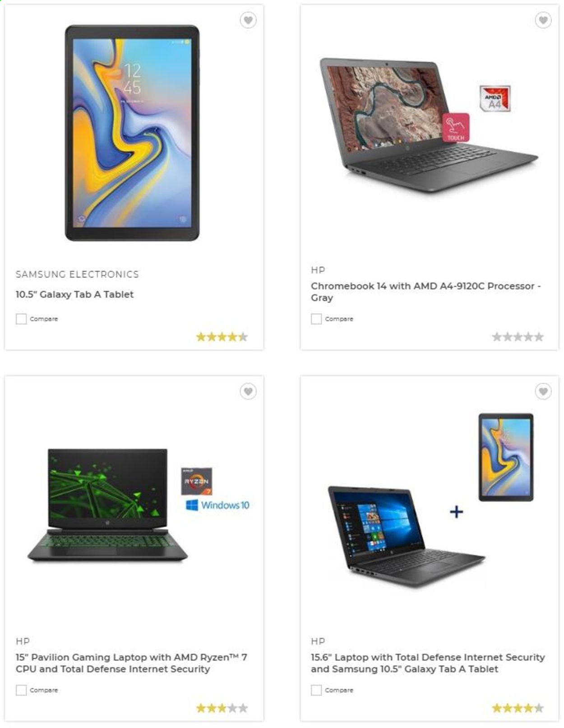Click the Windows 10 logo badge

pos(217,505)
